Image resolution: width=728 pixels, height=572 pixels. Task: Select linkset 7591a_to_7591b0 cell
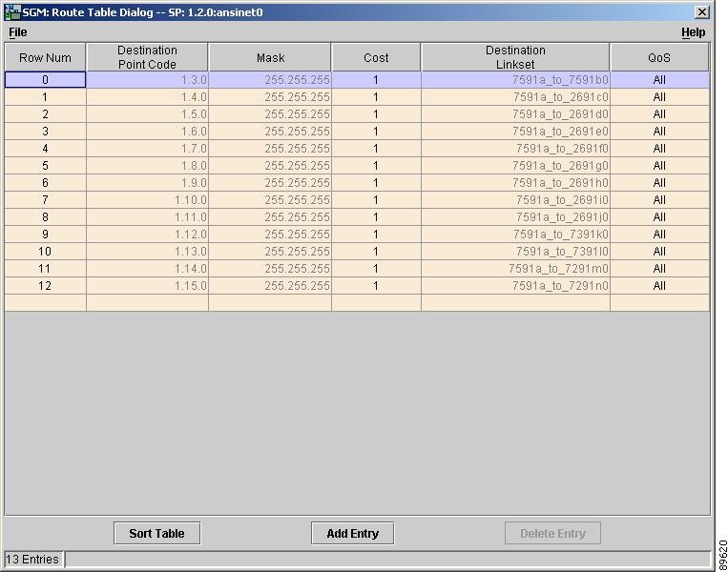[515, 80]
